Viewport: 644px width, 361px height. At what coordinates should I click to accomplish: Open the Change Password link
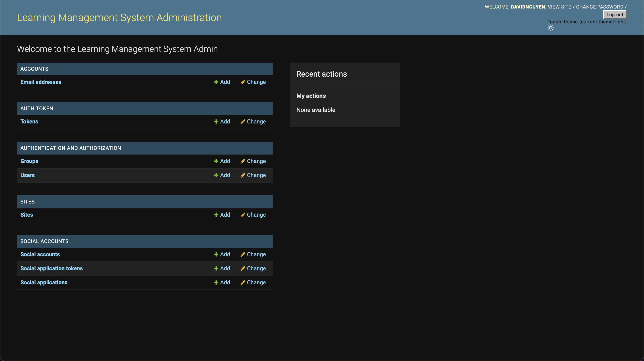(599, 7)
